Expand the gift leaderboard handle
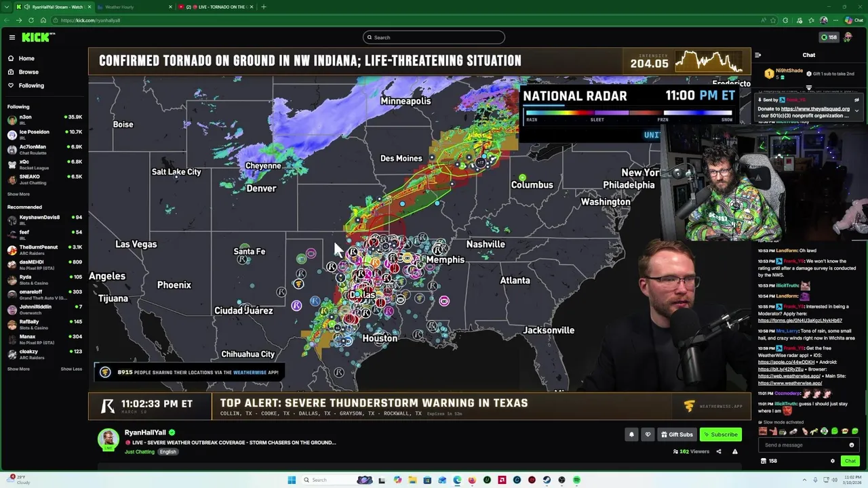 point(809,88)
